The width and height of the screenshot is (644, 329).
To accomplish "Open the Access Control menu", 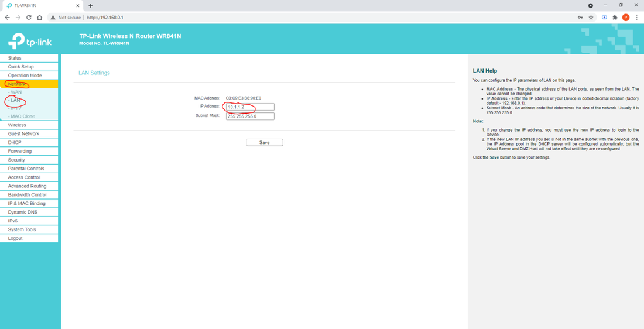I will 29,177.
